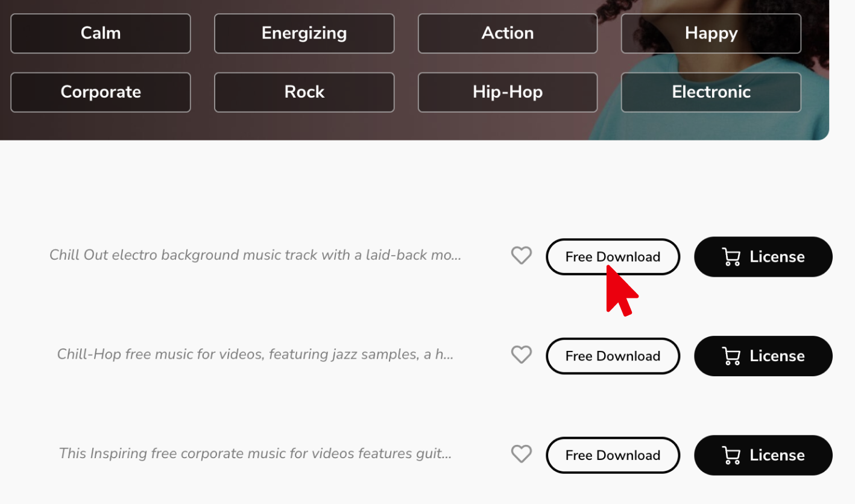Show Electronic music tracks
Image resolution: width=855 pixels, height=504 pixels.
711,92
